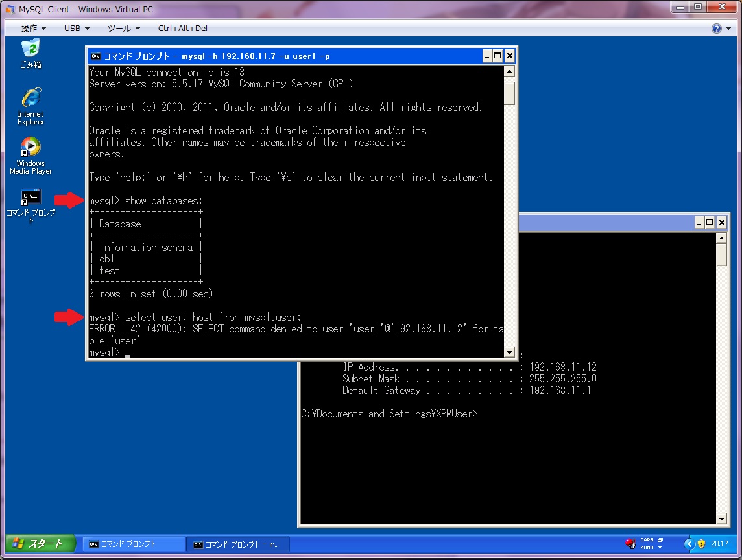Click the "C:¥Documents and Settings¥XPMUser>" prompt

click(389, 414)
